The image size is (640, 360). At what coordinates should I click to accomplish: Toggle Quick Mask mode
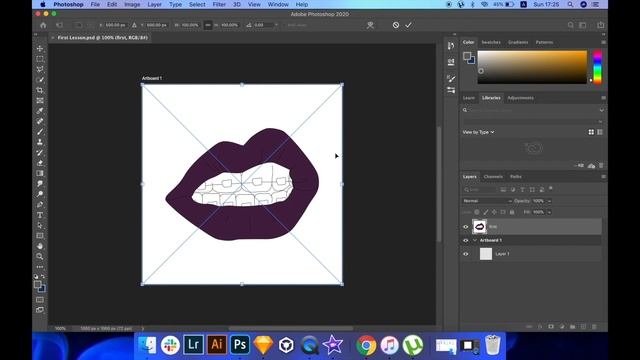[x=40, y=300]
